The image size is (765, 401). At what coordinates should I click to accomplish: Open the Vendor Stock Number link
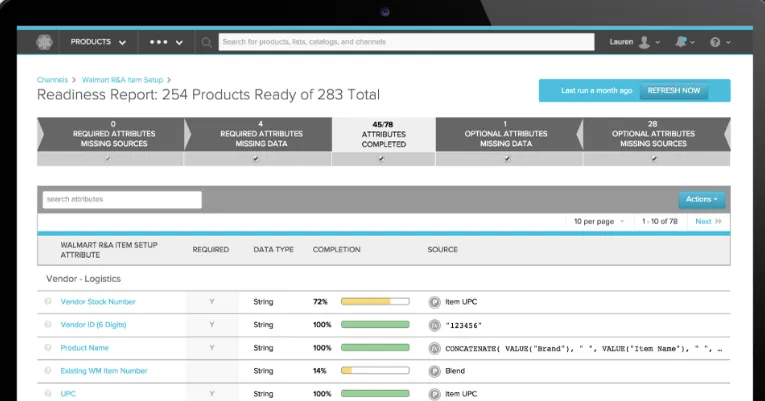click(98, 302)
